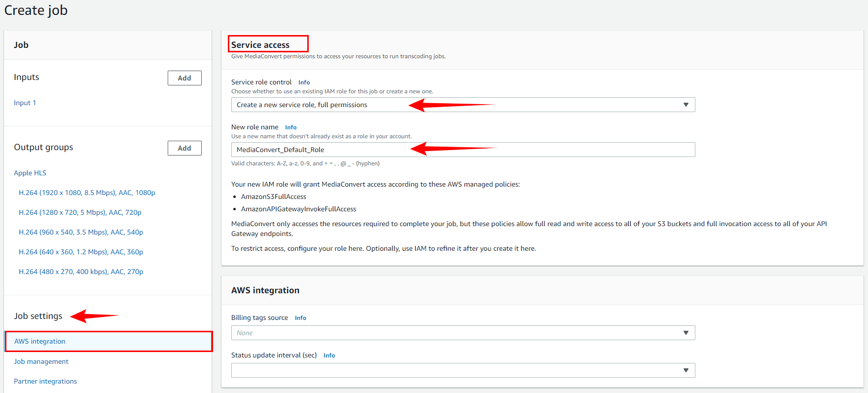Select AWS integration under Job settings
This screenshot has width=868, height=393.
pyautogui.click(x=108, y=341)
